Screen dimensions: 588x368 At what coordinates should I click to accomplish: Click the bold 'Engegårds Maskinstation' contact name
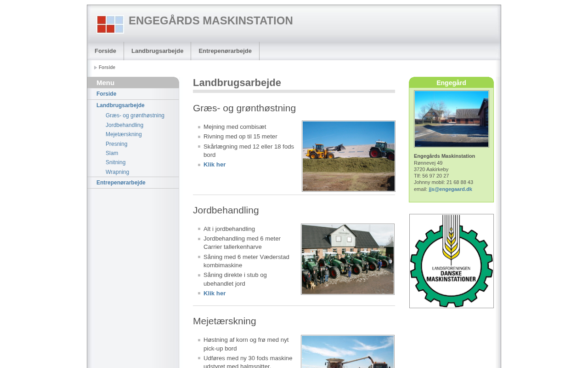click(444, 156)
